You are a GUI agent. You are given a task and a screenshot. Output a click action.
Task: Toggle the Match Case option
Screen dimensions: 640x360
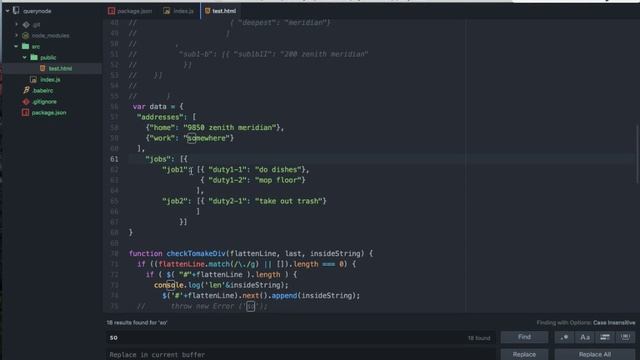584,337
